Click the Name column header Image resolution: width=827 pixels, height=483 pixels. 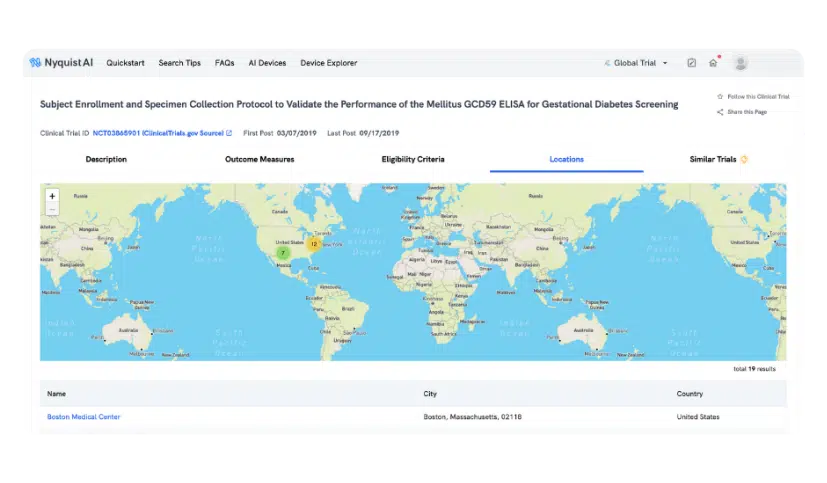tap(56, 394)
